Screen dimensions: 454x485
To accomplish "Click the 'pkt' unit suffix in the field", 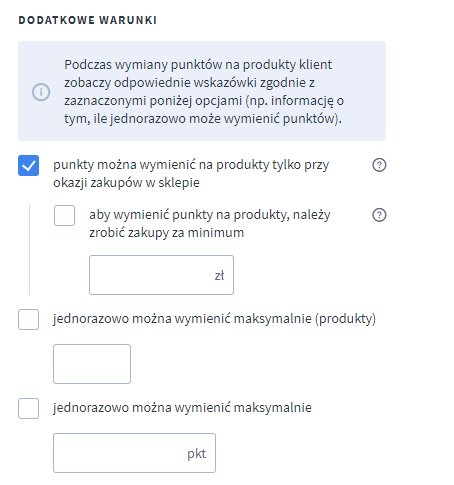I will point(197,454).
